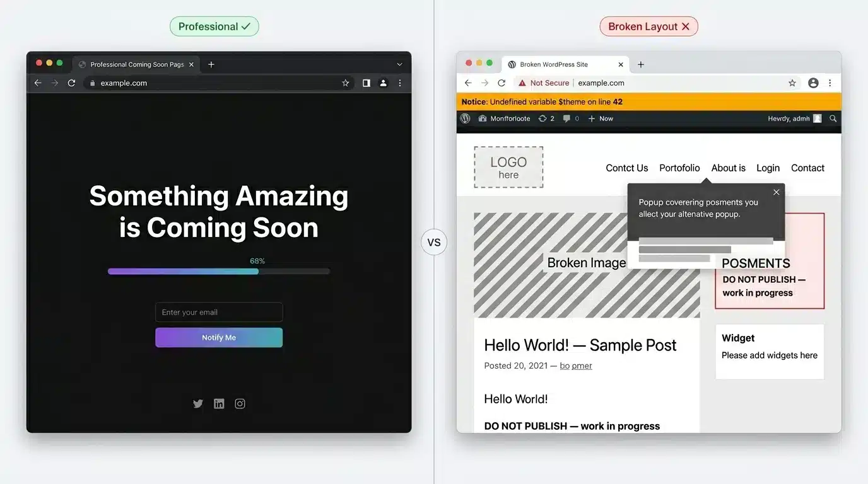Select Portofolio in the site navigation
This screenshot has height=484, width=868.
coord(679,168)
